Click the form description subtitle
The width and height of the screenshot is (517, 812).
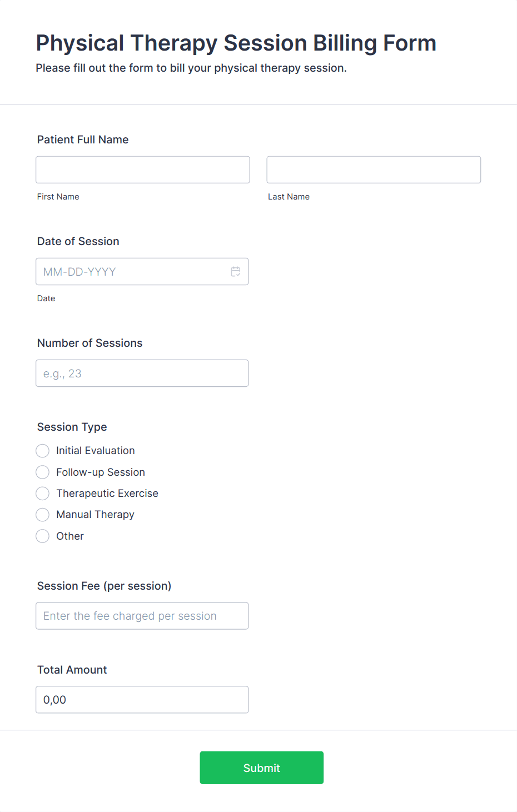191,68
